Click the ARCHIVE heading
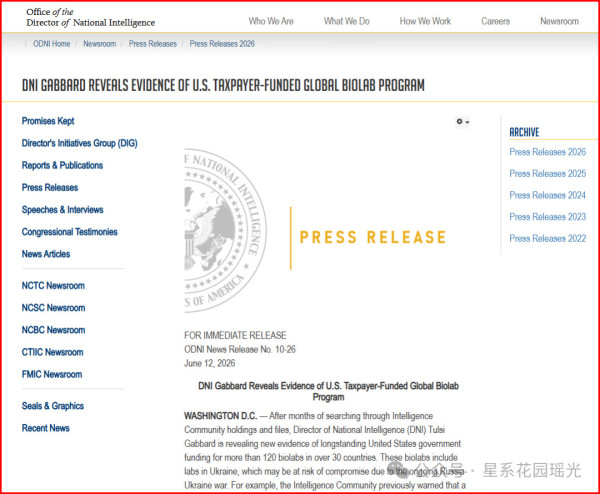Image resolution: width=600 pixels, height=494 pixels. [524, 132]
